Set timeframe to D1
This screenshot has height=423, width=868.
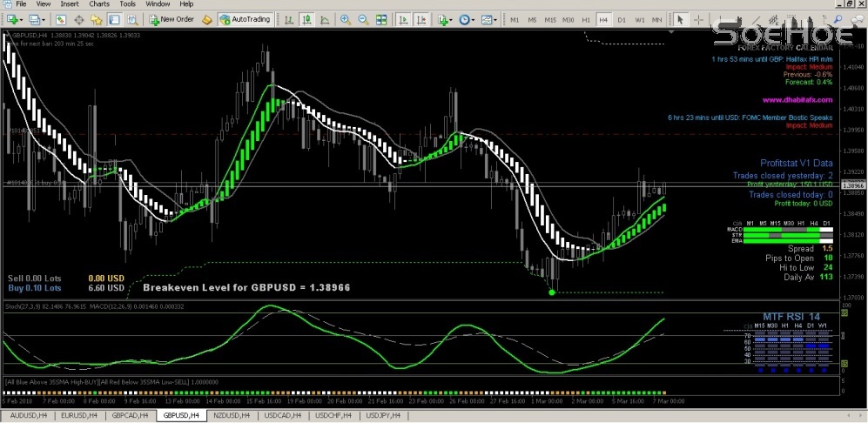pos(622,19)
